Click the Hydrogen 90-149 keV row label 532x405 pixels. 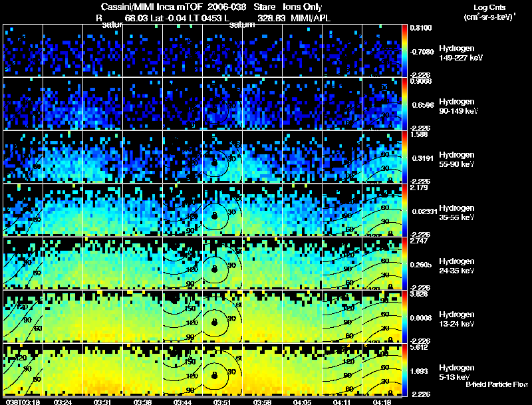tap(458, 106)
